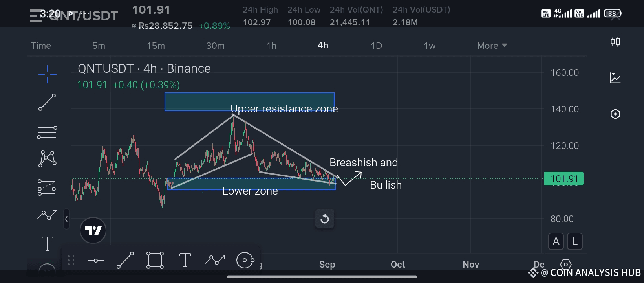Open the Fibonacci retracement tool
644x283 pixels.
(47, 131)
